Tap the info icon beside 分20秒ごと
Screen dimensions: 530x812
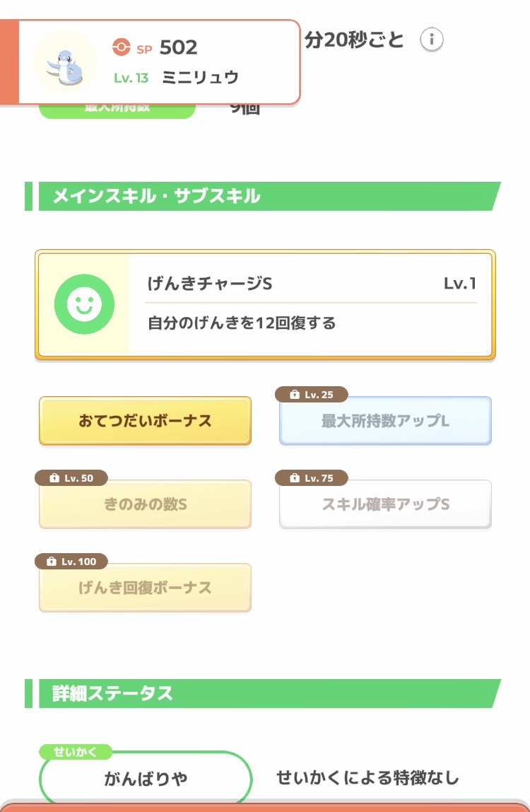[x=431, y=40]
